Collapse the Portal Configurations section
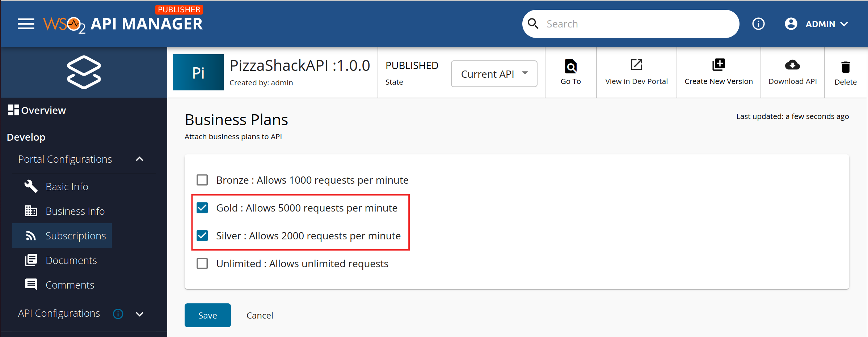The image size is (868, 337). tap(139, 159)
